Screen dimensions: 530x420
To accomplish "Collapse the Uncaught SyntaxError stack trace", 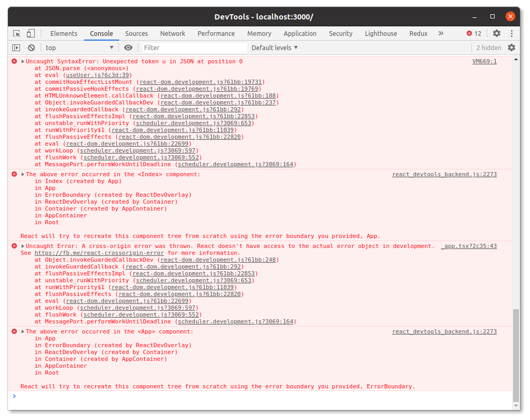I will tap(23, 62).
